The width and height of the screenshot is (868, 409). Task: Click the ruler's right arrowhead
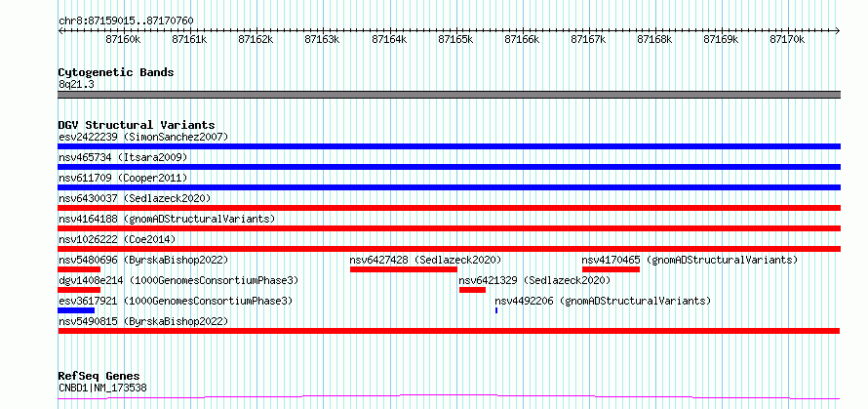pyautogui.click(x=838, y=31)
